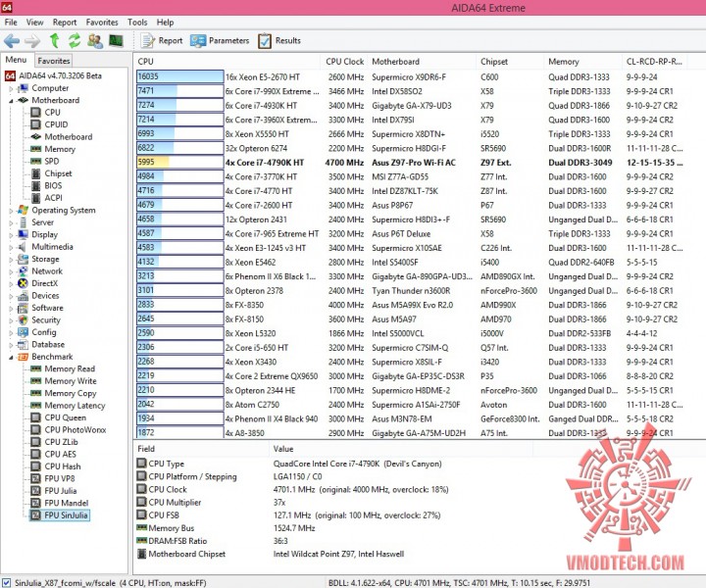Click the AIDA64 v4.70.3206 Beta root node
Image resolution: width=706 pixels, height=588 pixels.
[x=60, y=75]
